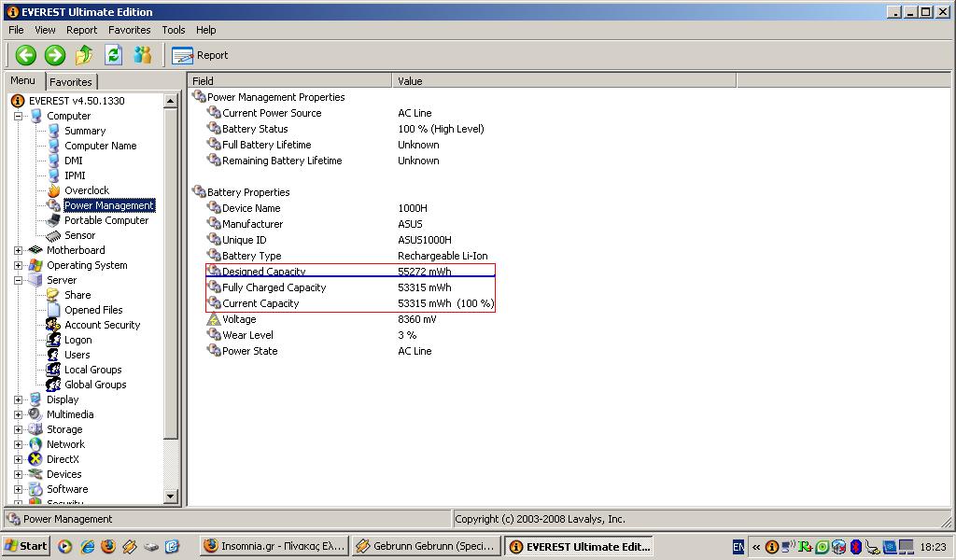Click the green Forward arrow toolbar icon

55,55
